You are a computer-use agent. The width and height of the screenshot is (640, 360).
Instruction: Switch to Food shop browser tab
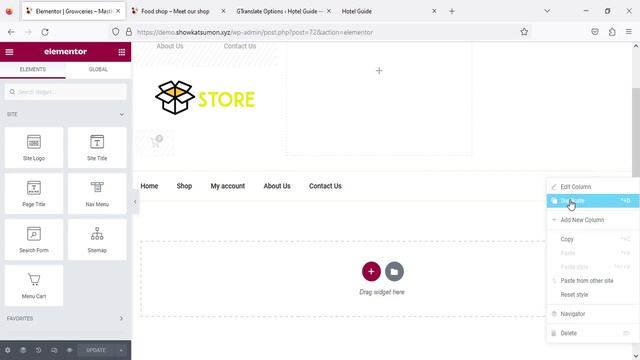click(178, 11)
